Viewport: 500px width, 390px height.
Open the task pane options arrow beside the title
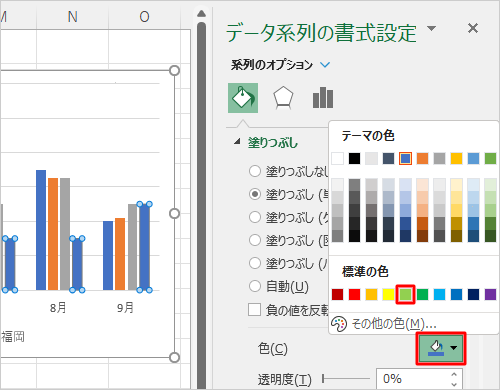click(432, 28)
